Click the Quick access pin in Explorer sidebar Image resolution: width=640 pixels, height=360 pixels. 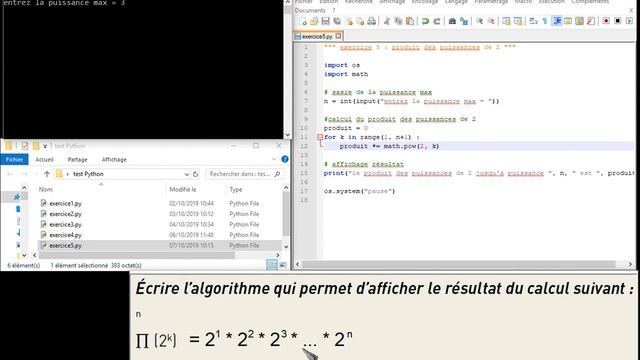[x=17, y=197]
